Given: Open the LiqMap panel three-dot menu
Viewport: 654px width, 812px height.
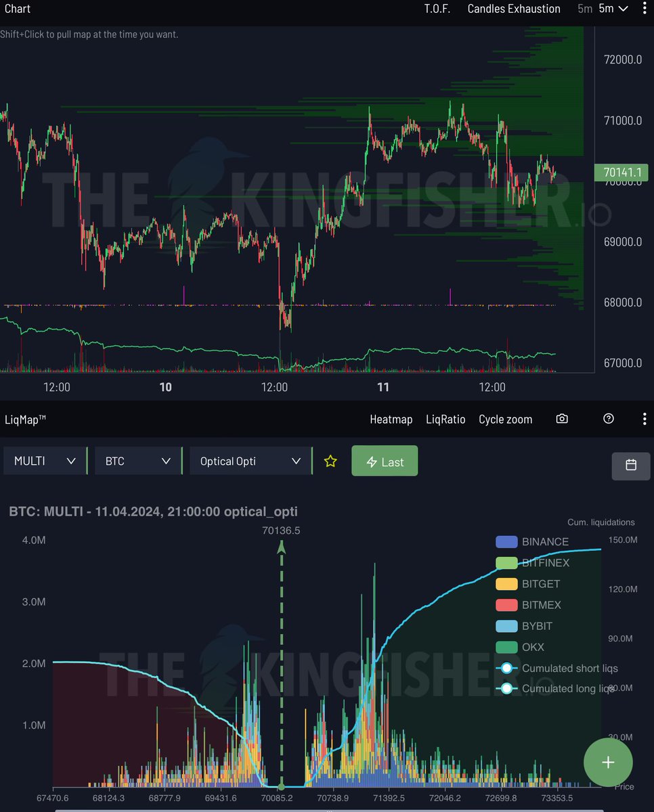Looking at the screenshot, I should (644, 419).
